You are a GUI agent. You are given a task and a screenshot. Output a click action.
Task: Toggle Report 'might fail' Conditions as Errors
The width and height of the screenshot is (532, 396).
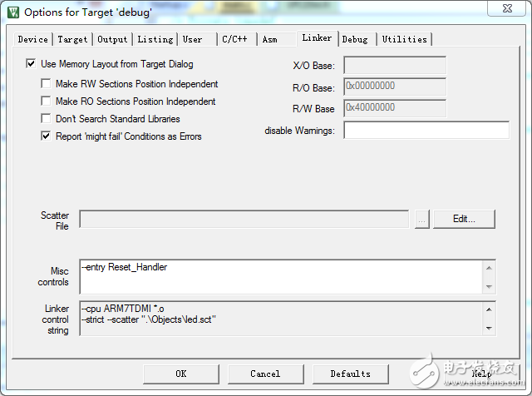[47, 136]
